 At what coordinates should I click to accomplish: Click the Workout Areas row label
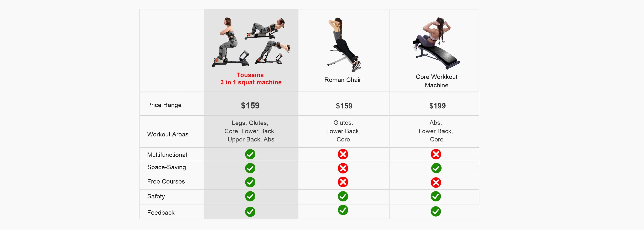[167, 134]
